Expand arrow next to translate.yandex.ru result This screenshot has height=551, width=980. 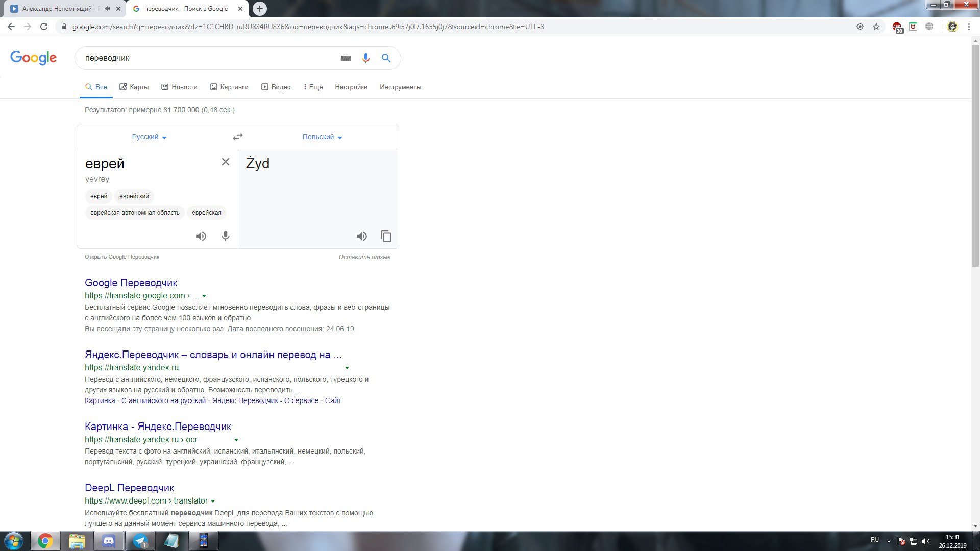click(347, 368)
